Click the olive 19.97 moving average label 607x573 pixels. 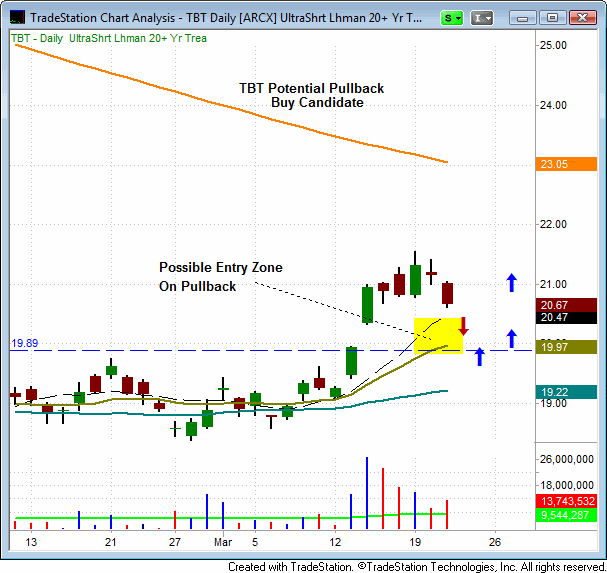coord(566,347)
